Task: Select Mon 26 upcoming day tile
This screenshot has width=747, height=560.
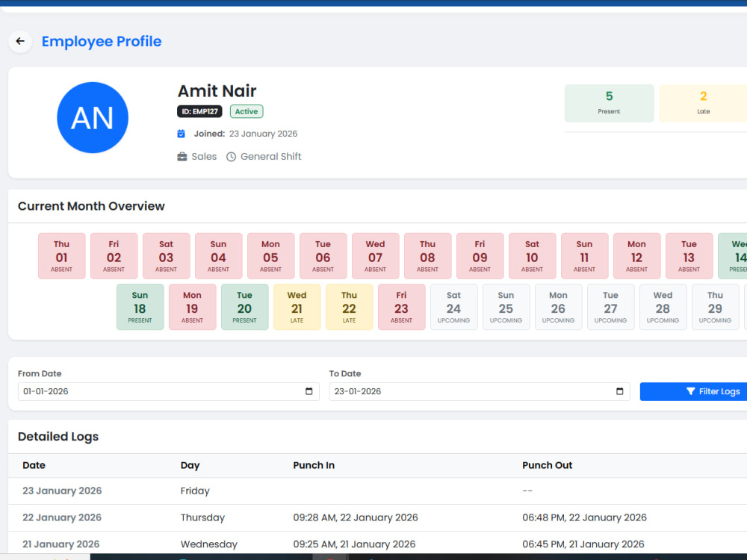Action: [558, 307]
